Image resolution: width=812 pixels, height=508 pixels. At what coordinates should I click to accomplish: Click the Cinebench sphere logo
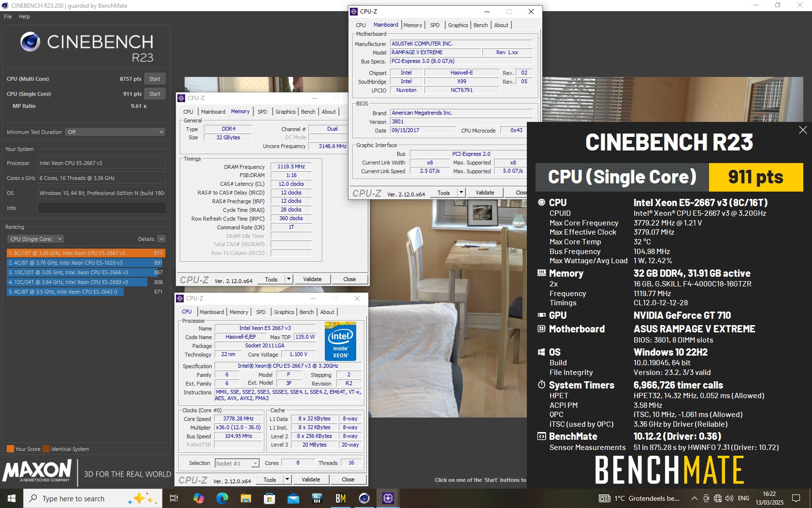(30, 42)
